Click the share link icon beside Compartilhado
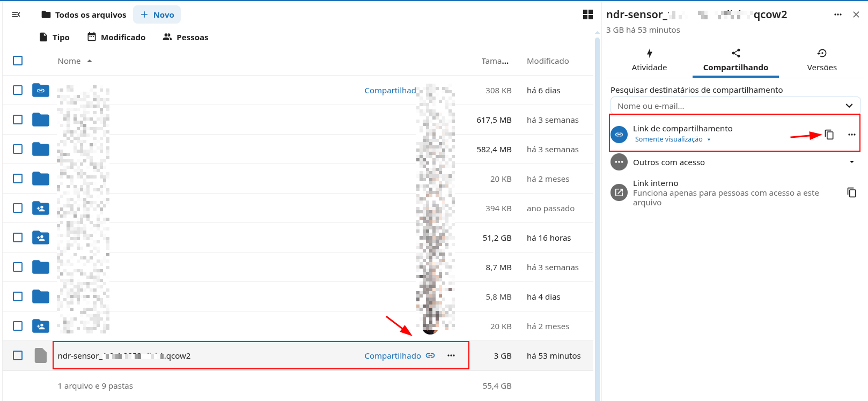 click(430, 355)
